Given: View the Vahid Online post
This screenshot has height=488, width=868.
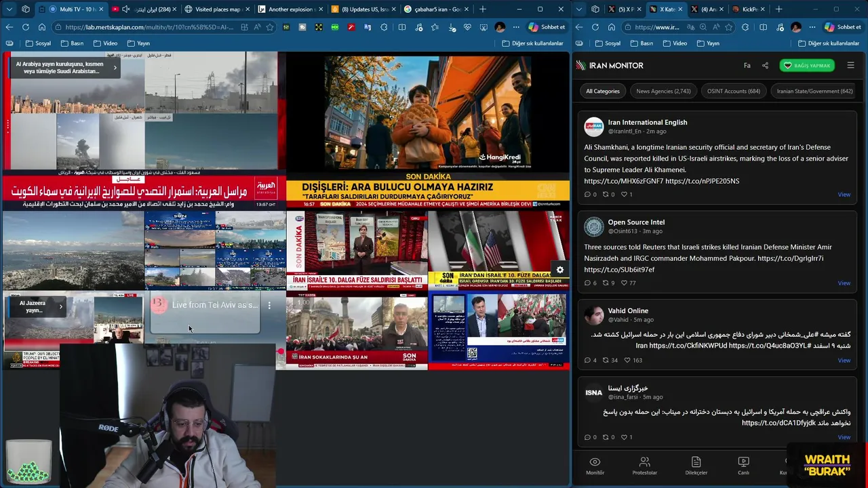Looking at the screenshot, I should click(x=844, y=361).
